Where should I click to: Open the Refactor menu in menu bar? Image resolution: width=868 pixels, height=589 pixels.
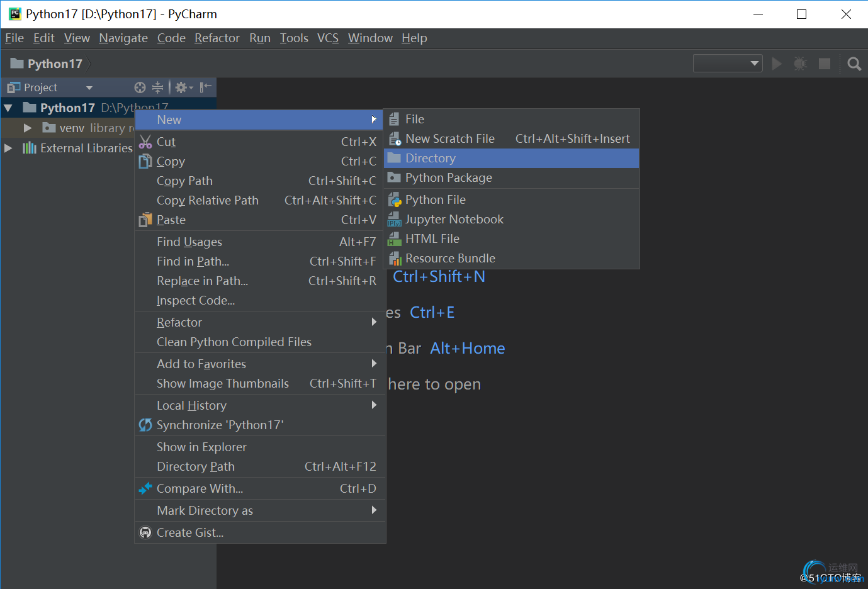tap(217, 38)
